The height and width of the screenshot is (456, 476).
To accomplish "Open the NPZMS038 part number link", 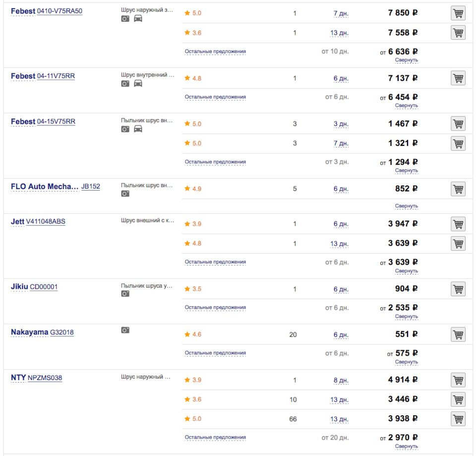I will coord(45,378).
